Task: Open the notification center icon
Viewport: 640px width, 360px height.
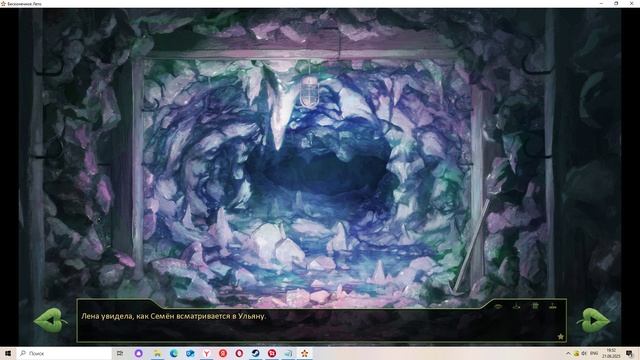Action: [629, 353]
